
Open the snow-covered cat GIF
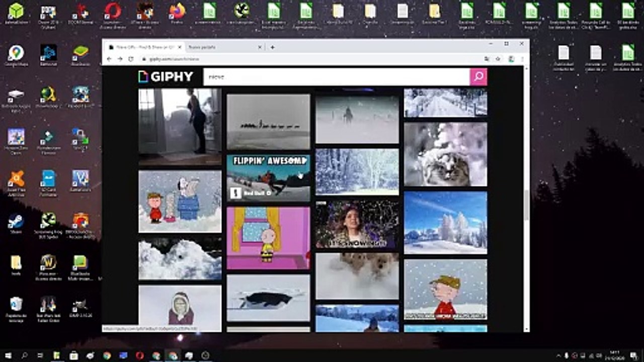[445, 154]
